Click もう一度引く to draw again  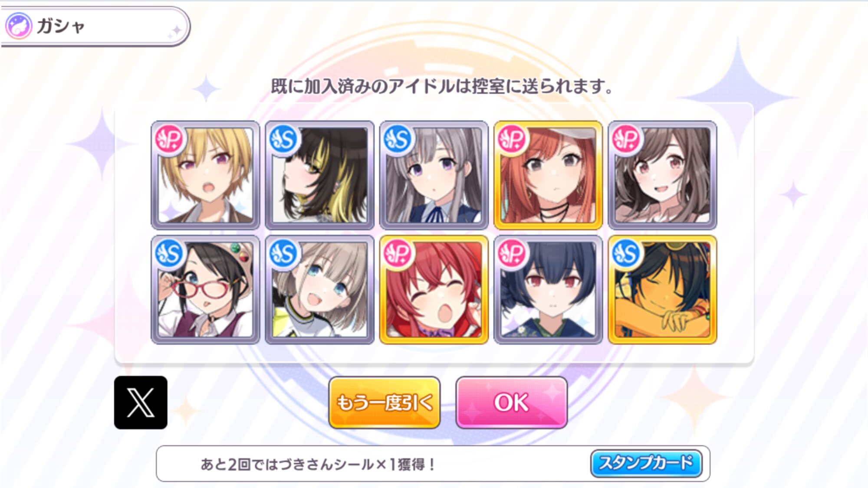[x=385, y=403]
